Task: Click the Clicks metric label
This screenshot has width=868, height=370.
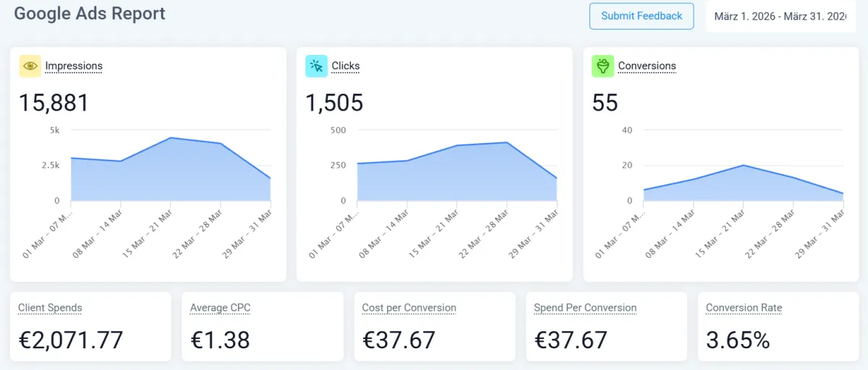Action: click(346, 66)
